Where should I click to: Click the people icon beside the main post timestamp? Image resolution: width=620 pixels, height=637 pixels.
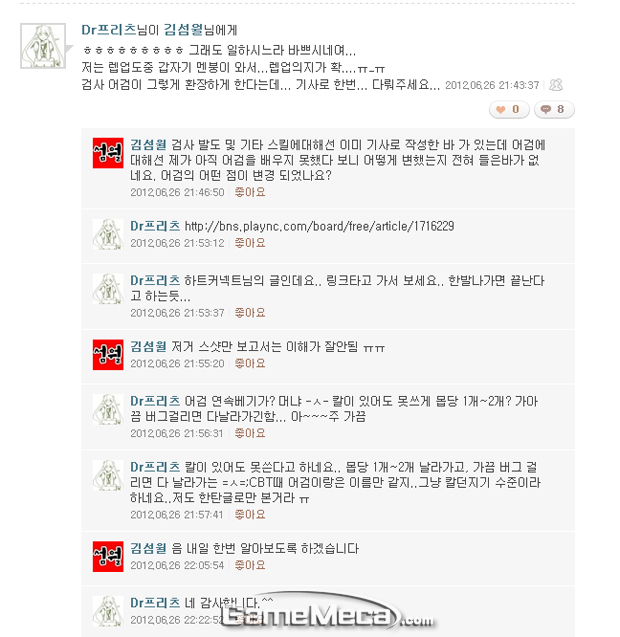556,84
